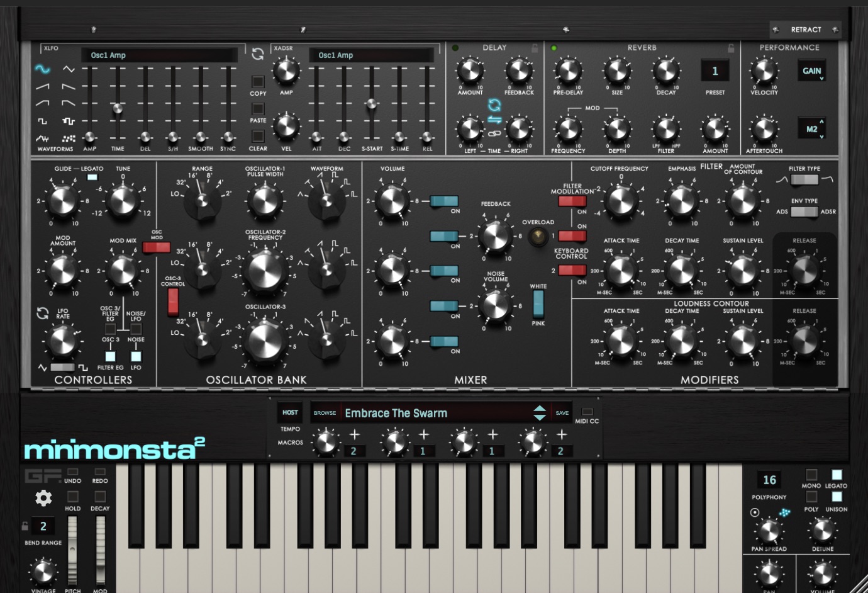The height and width of the screenshot is (593, 868).
Task: Click the plus next to the fourth macro knob
Action: (562, 434)
